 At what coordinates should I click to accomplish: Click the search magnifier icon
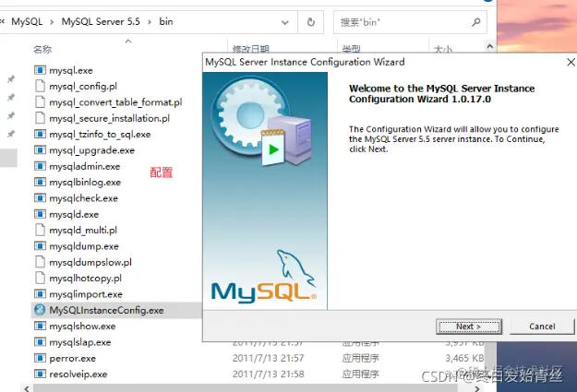tap(475, 22)
